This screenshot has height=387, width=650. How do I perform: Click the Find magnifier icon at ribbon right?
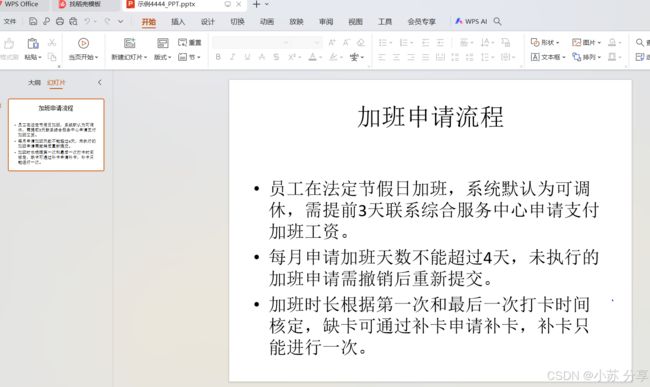point(640,42)
